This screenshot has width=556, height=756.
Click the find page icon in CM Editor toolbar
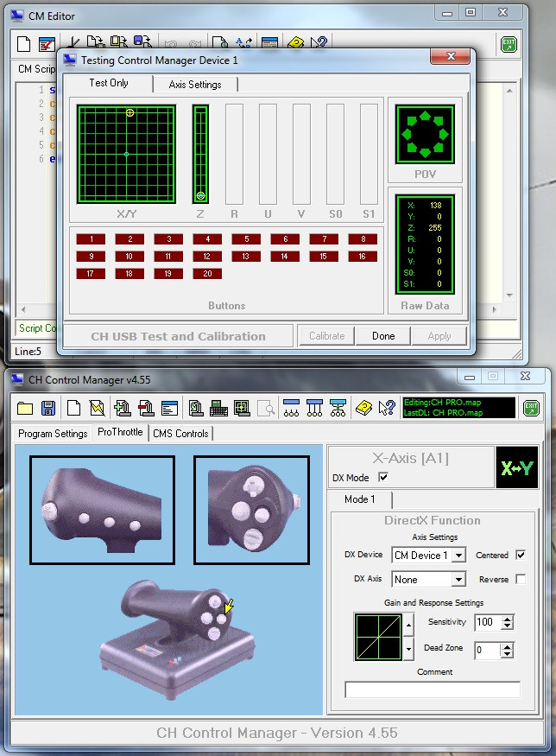(x=219, y=43)
